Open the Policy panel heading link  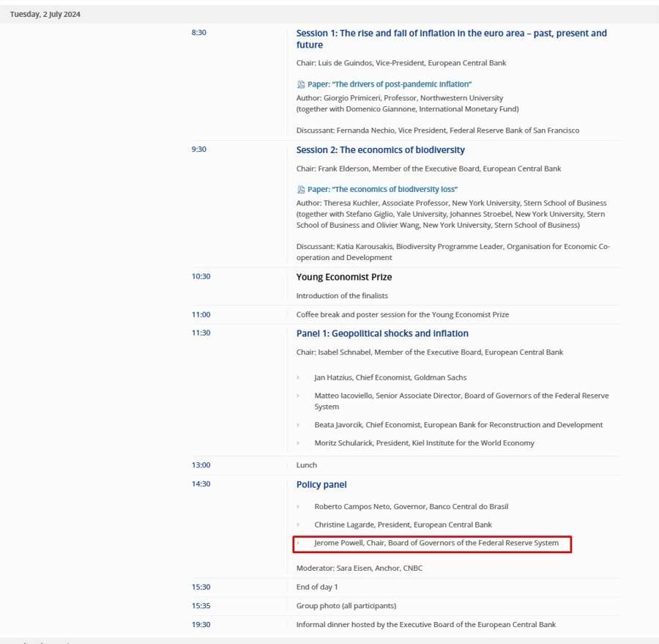pyautogui.click(x=321, y=484)
